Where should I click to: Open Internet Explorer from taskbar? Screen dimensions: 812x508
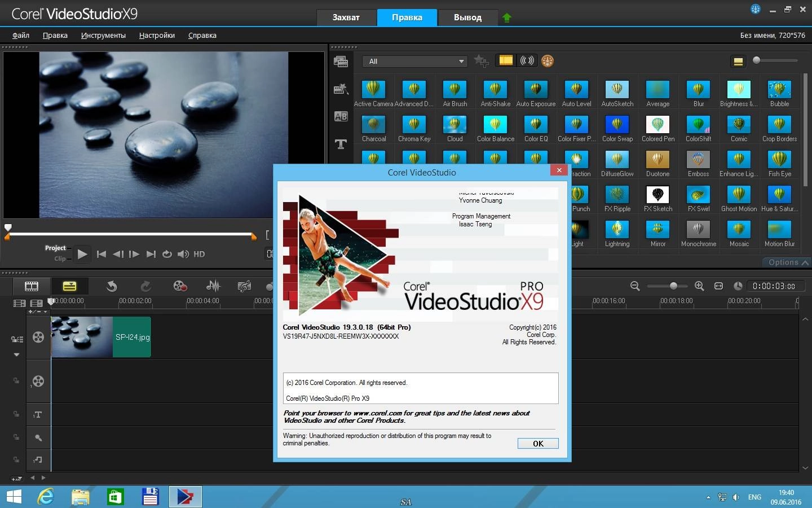[x=46, y=497]
